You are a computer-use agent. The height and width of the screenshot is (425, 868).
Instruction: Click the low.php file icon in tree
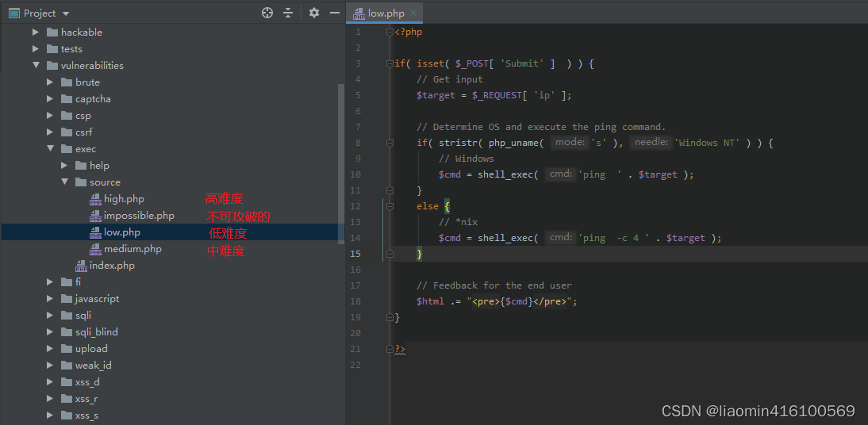(x=95, y=232)
